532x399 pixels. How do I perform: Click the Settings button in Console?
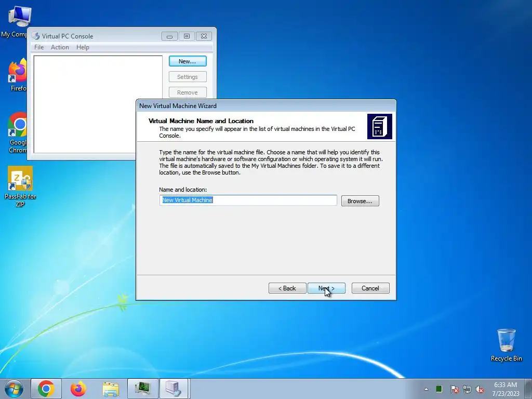(x=188, y=77)
